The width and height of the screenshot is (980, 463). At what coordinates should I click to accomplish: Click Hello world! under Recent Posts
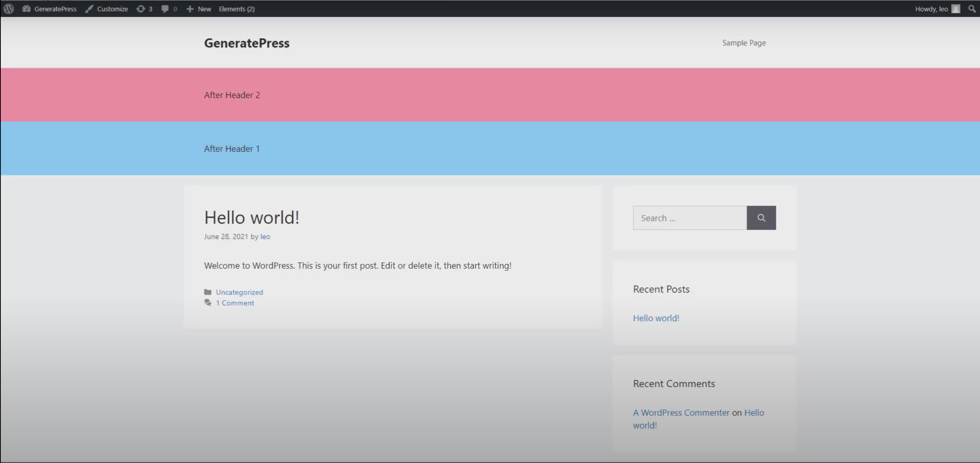(656, 318)
